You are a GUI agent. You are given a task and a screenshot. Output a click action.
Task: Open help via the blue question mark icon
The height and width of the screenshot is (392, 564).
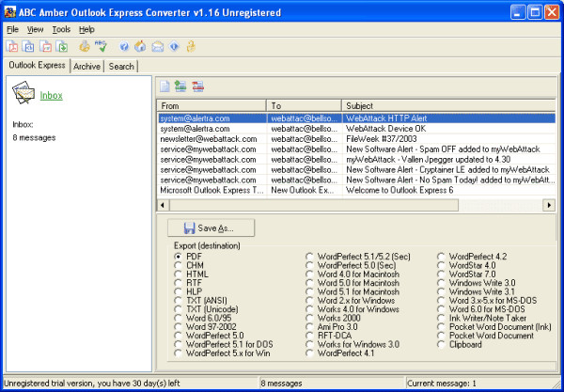(124, 46)
